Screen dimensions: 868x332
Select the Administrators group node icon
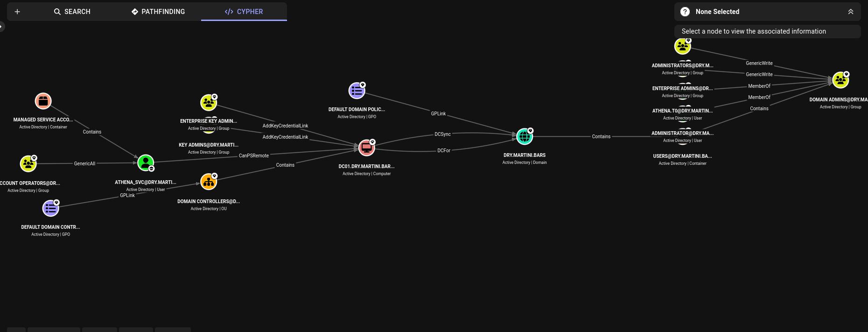pyautogui.click(x=683, y=46)
